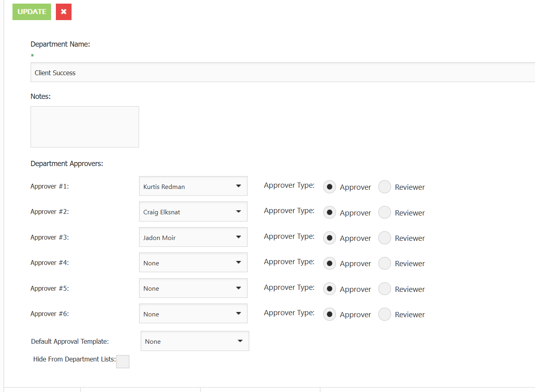This screenshot has height=392, width=535.
Task: Set Approver #2 type to Reviewer
Action: click(385, 212)
